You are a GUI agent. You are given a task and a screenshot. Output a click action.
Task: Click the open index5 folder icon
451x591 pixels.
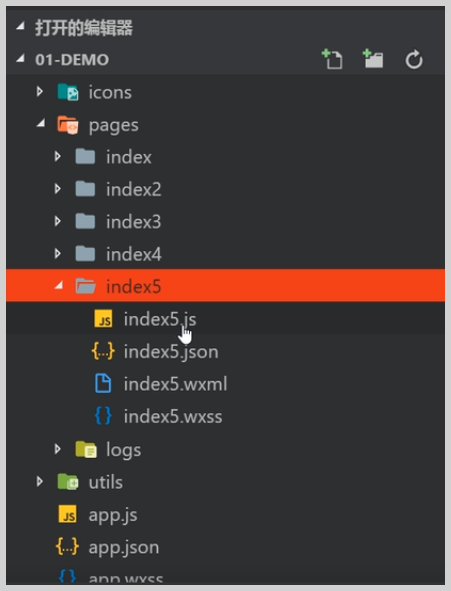click(86, 286)
